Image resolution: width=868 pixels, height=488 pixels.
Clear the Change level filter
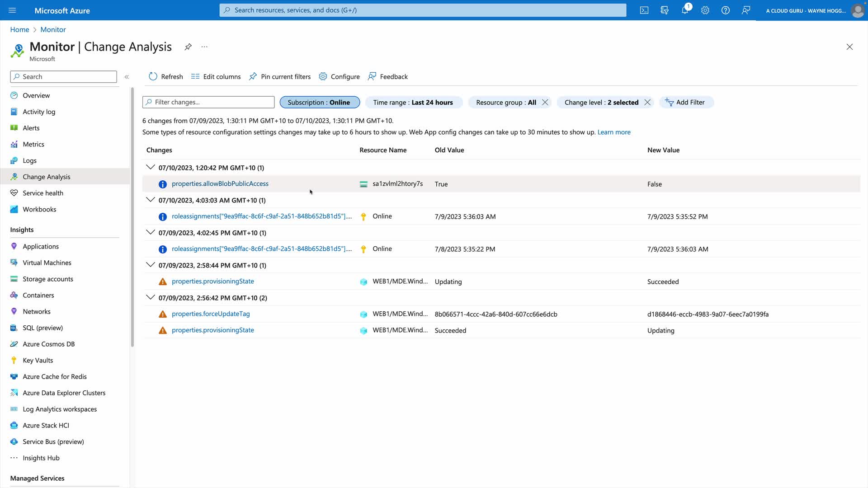tap(647, 103)
